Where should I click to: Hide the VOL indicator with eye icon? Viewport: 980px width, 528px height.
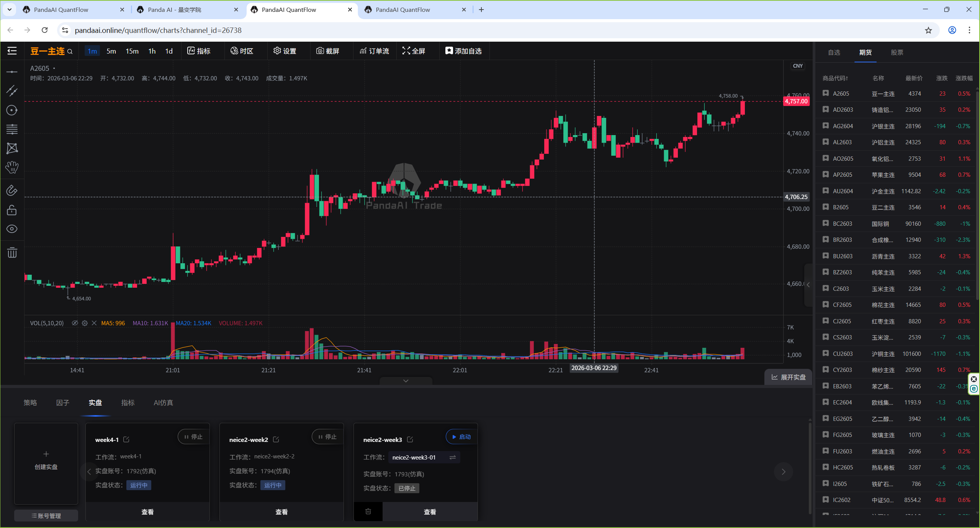75,323
